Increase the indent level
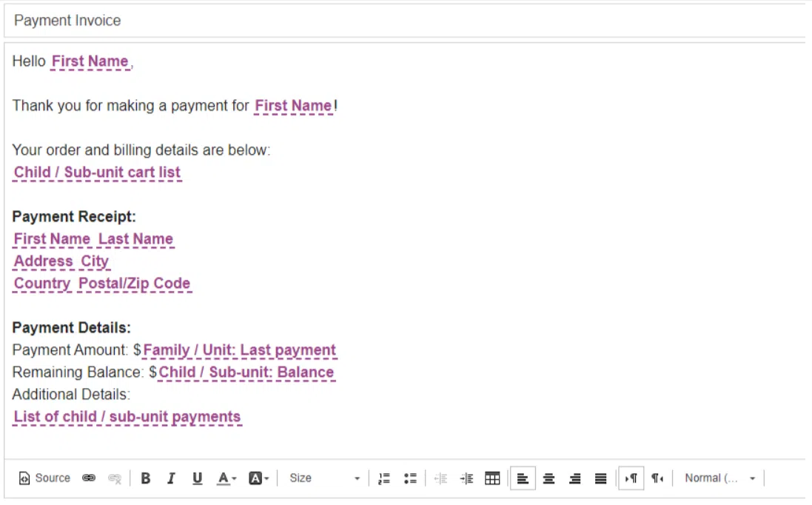Screen dimensions: 812x505 466,478
